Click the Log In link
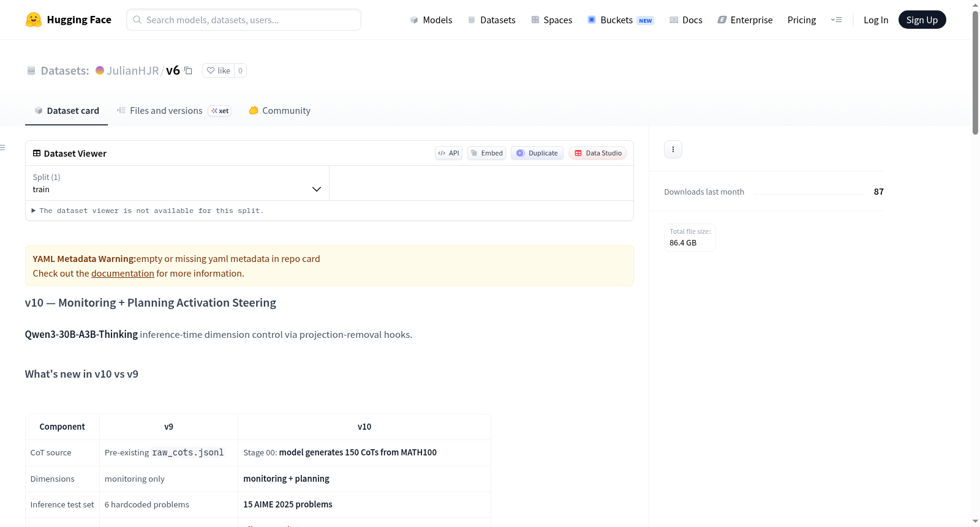 [x=876, y=20]
